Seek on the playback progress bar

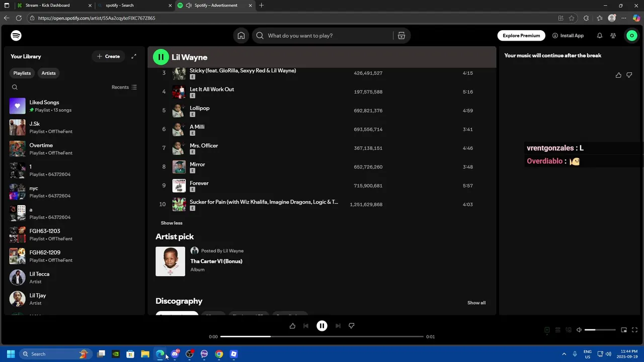pyautogui.click(x=322, y=336)
